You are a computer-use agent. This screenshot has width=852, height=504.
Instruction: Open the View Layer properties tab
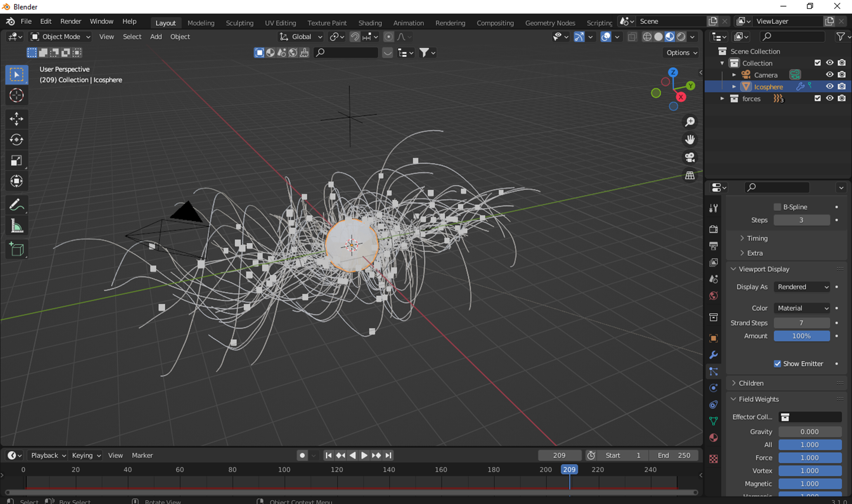pos(713,263)
